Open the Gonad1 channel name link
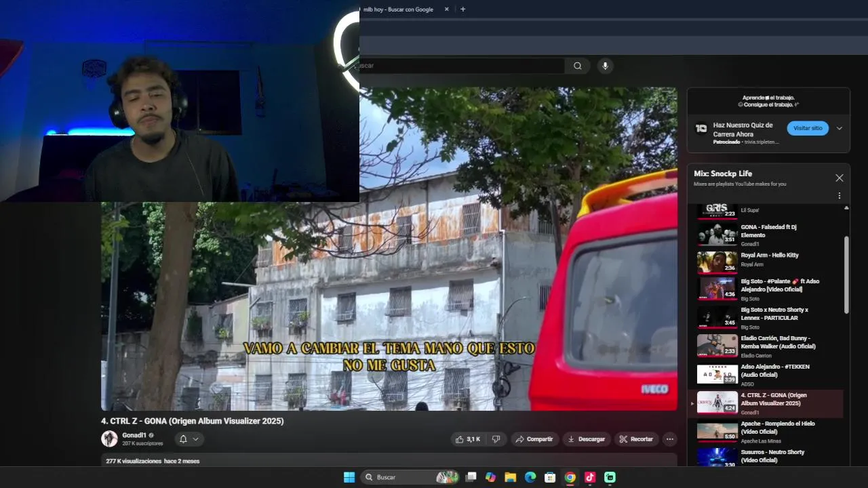Screen dimensions: 868x488 click(134, 435)
